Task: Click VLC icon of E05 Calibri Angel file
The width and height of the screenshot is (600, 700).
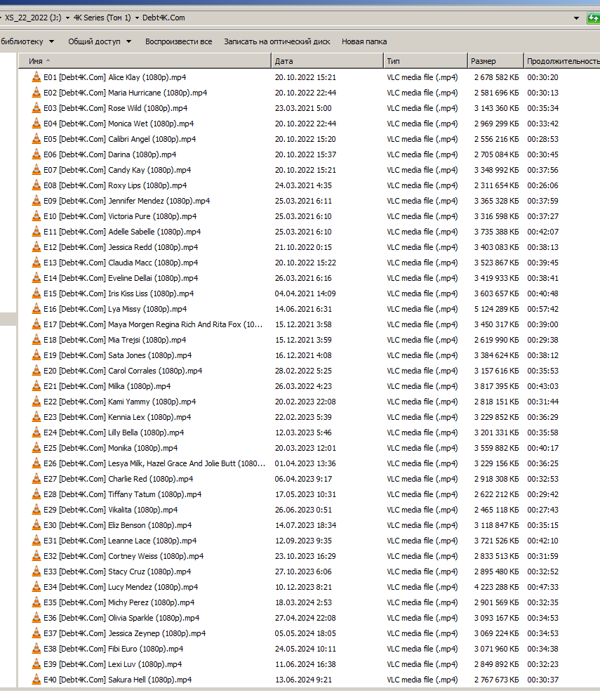Action: [36, 139]
